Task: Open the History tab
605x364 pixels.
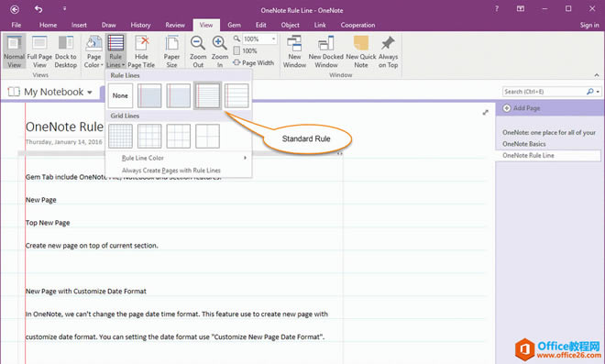Action: pos(140,25)
